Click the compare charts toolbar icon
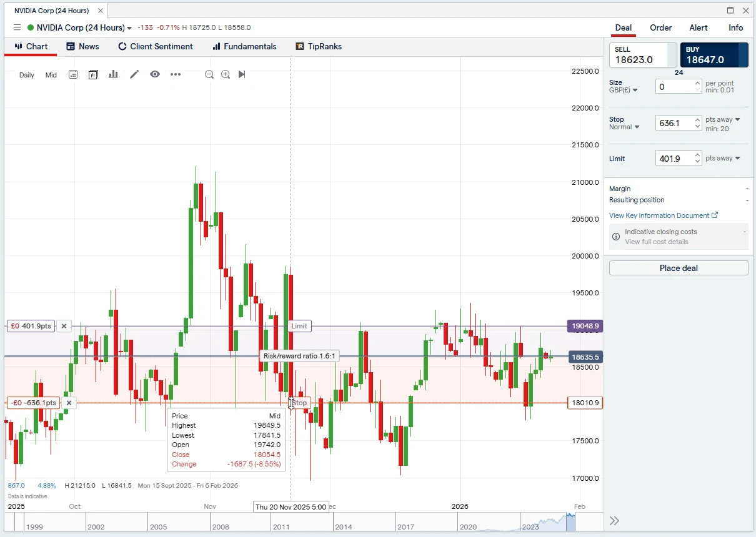Screen dimensions: 756x537 point(93,74)
